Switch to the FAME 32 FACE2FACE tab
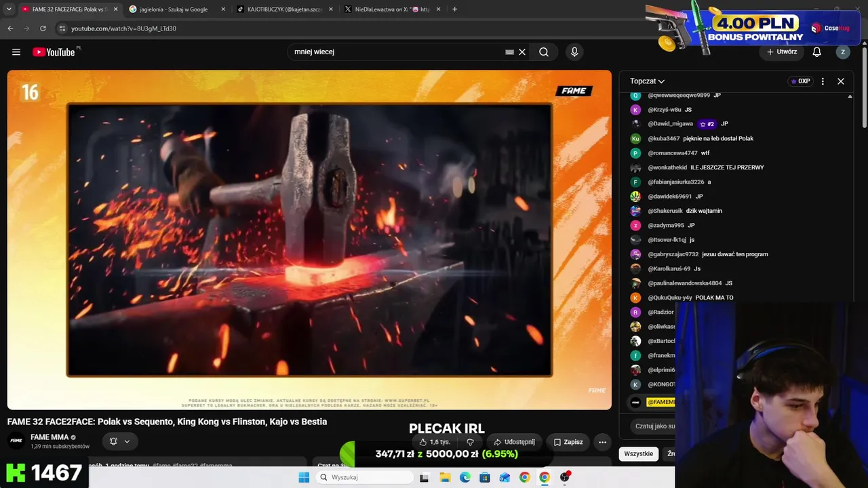868x488 pixels. 69,9
